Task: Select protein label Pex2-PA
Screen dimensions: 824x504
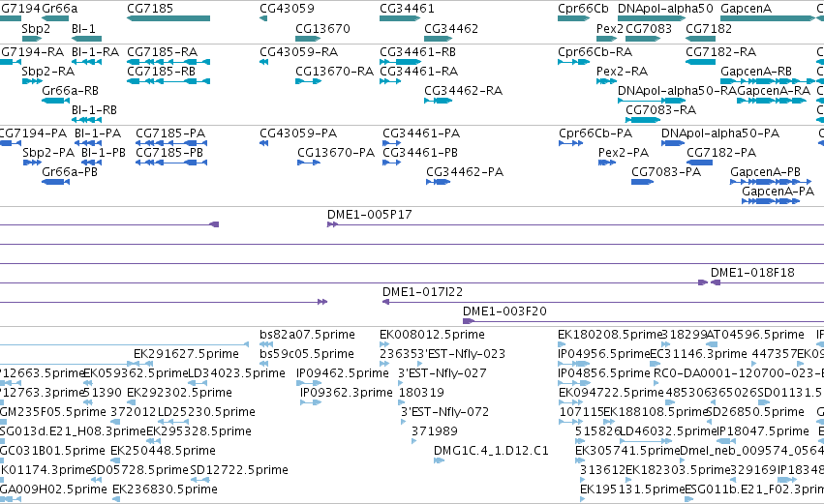Action: pyautogui.click(x=624, y=152)
